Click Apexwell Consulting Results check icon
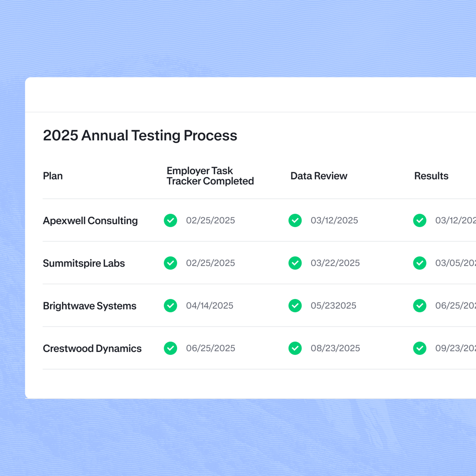 [420, 220]
